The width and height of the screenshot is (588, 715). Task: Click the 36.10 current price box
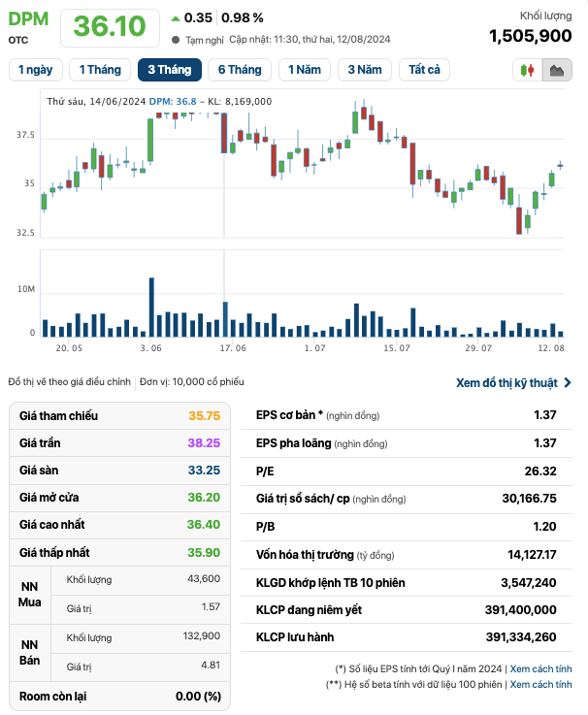coord(110,27)
